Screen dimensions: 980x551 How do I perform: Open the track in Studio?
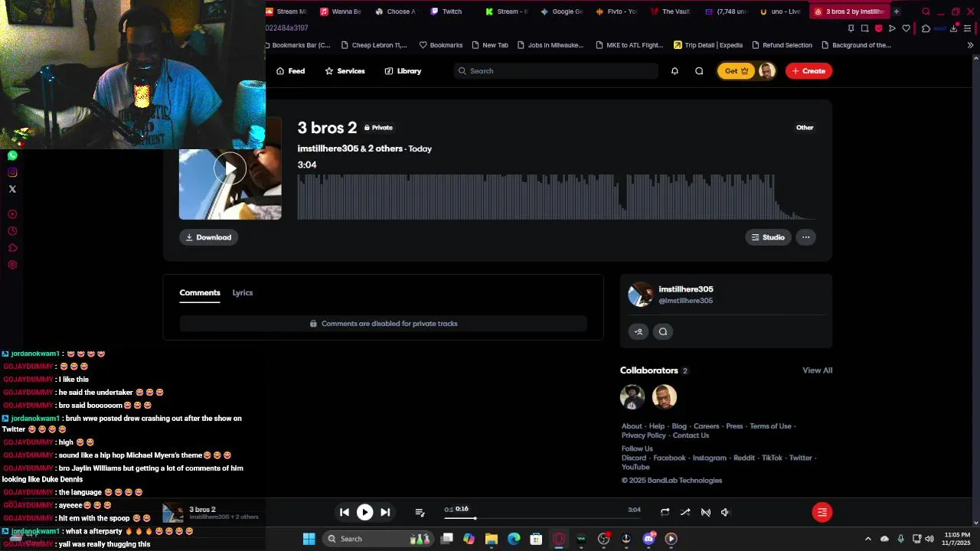pos(768,237)
